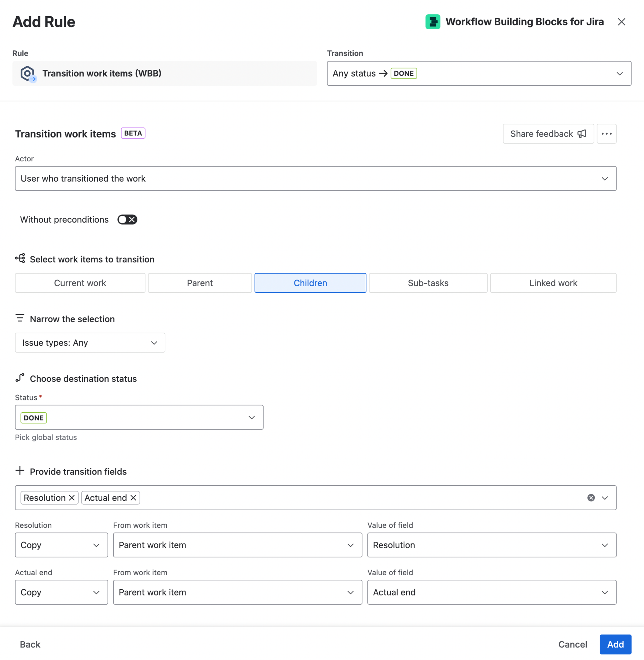Remove the Resolution field tag
Screen dimensions: 644x660
coord(71,498)
